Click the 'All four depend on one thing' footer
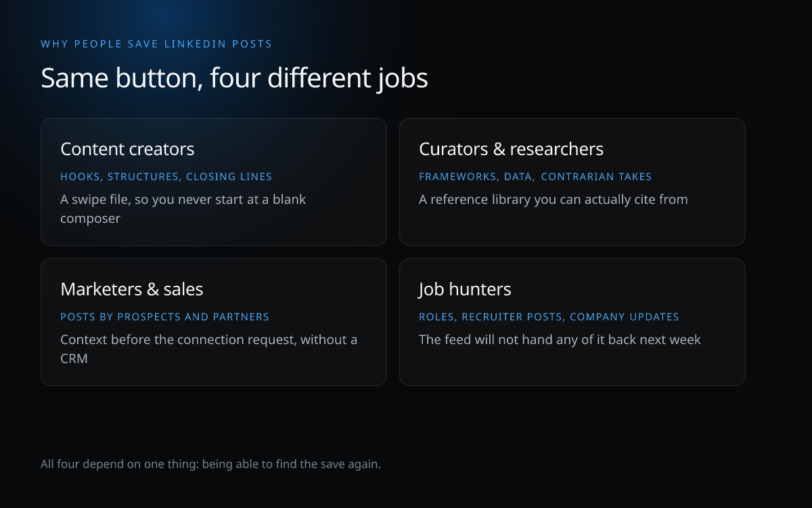Viewport: 812px width, 508px height. [x=210, y=465]
